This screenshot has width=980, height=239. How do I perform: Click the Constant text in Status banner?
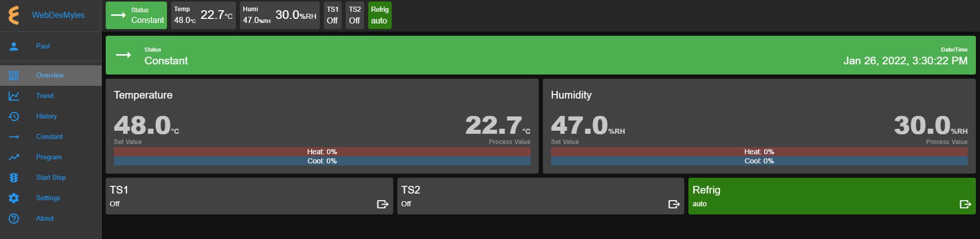coord(166,61)
